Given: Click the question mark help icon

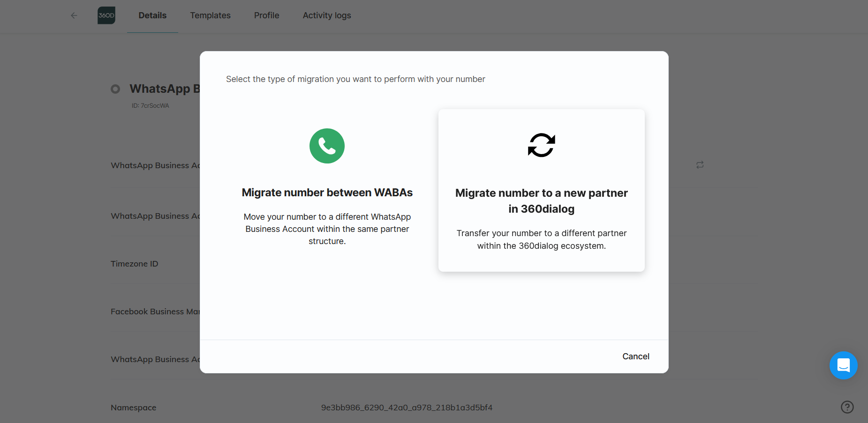Looking at the screenshot, I should point(847,407).
